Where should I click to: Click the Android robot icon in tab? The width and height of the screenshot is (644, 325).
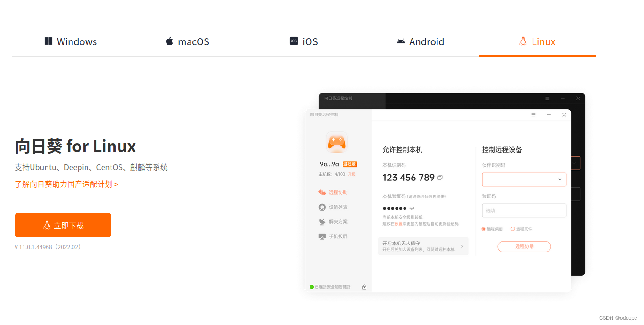tap(400, 41)
